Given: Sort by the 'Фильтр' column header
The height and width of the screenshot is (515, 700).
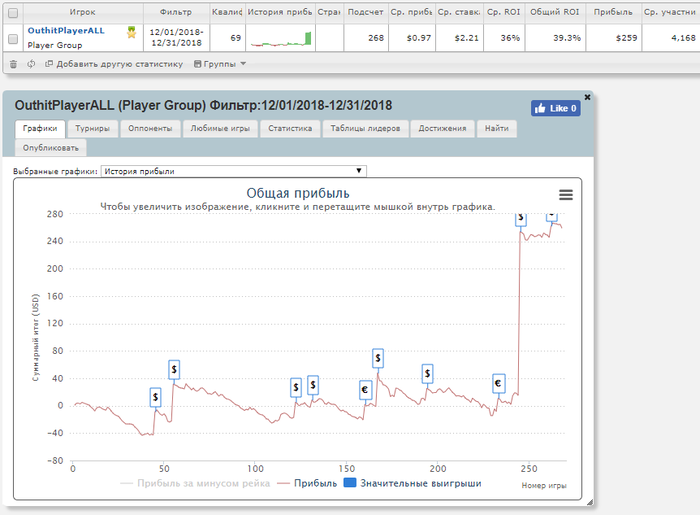Looking at the screenshot, I should point(176,12).
